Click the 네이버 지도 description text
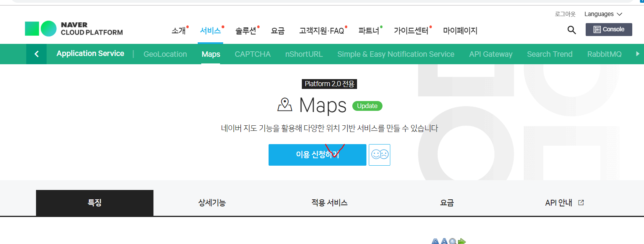 click(329, 128)
